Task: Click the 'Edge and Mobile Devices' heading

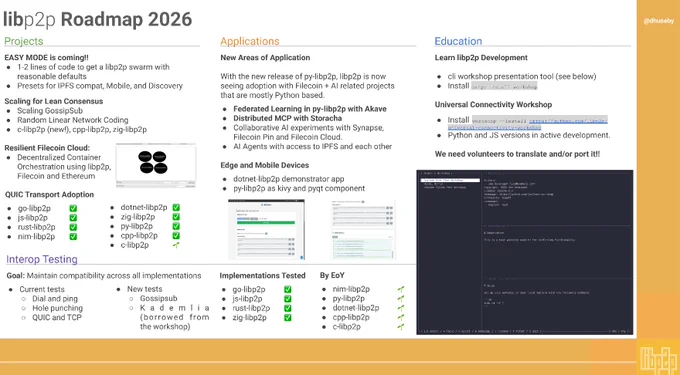Action: coord(265,165)
